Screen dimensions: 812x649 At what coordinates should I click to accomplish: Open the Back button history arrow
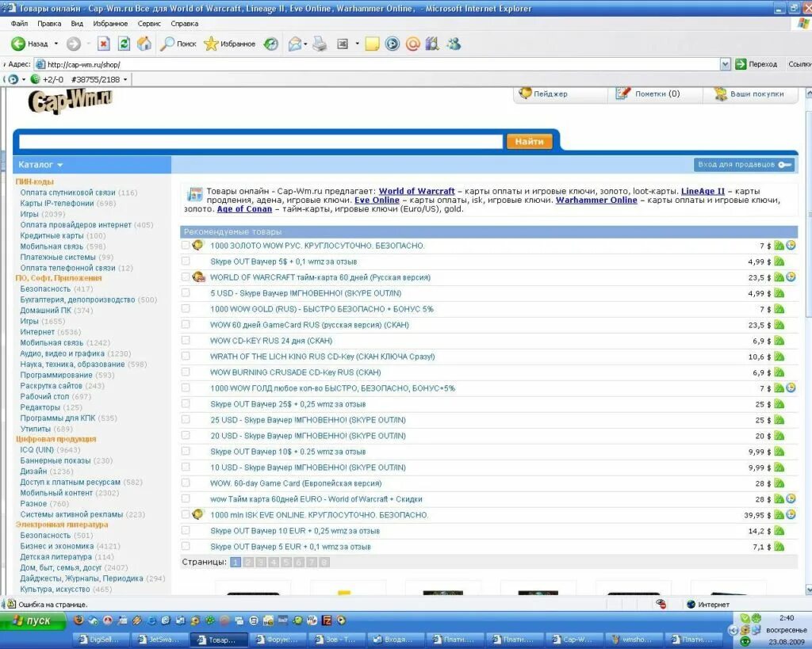pos(56,44)
